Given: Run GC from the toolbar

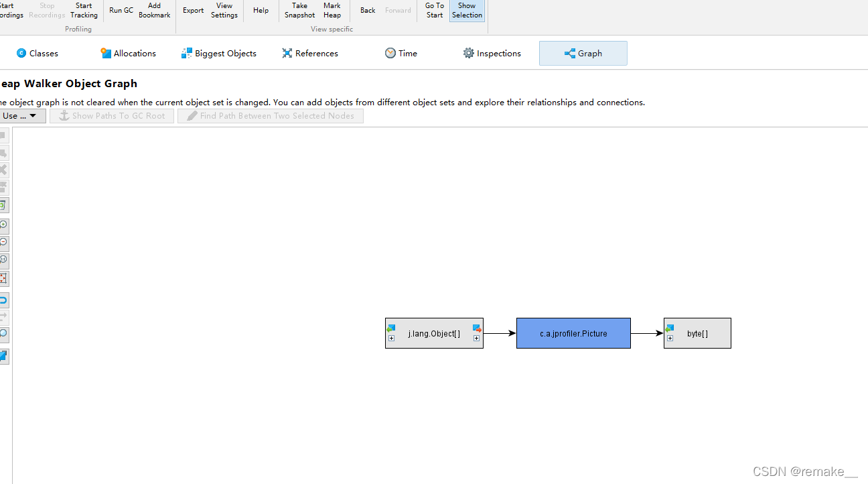Looking at the screenshot, I should (x=121, y=10).
